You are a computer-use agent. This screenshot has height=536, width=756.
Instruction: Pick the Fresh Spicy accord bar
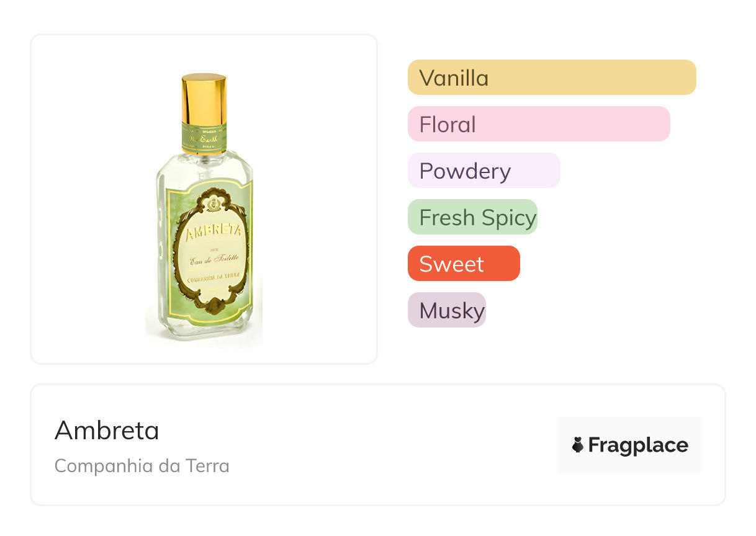coord(472,217)
